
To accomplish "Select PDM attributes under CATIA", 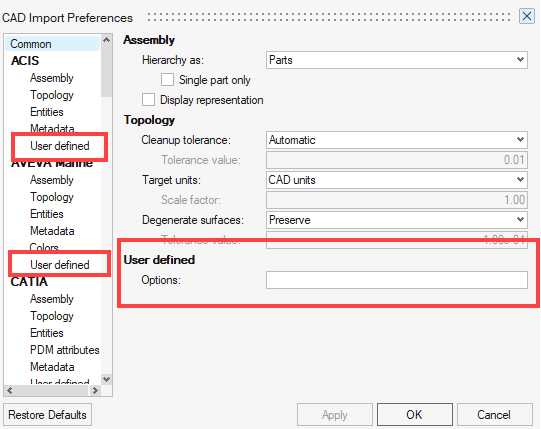I will (x=65, y=350).
